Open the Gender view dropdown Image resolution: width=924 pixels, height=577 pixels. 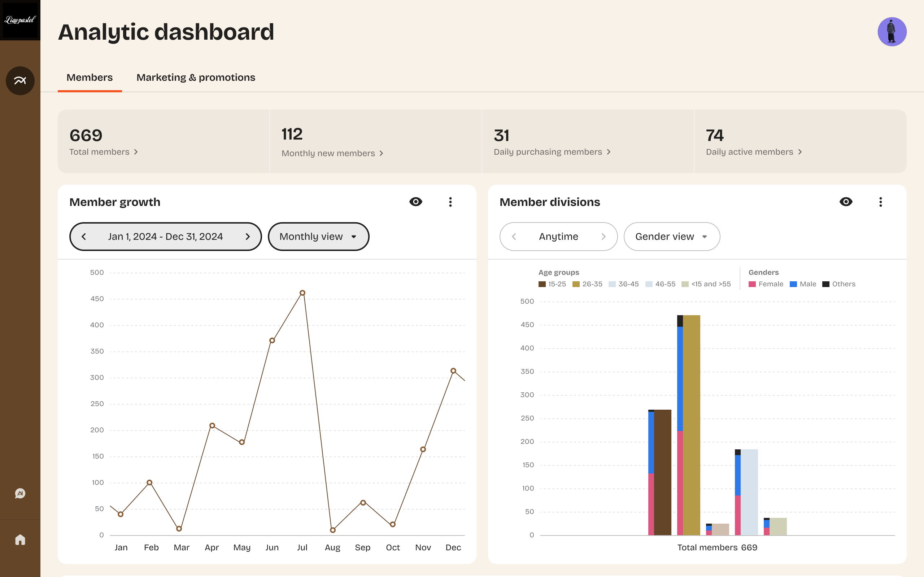[672, 236]
